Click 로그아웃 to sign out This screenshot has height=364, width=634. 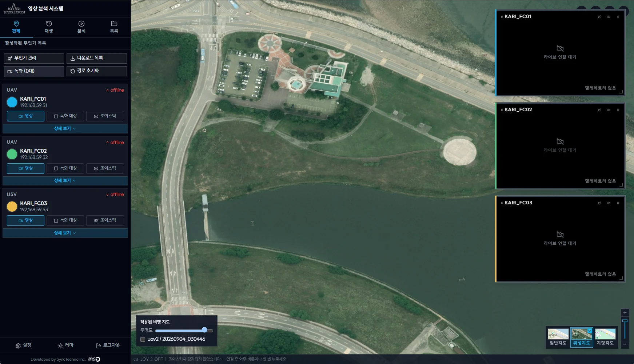point(108,345)
